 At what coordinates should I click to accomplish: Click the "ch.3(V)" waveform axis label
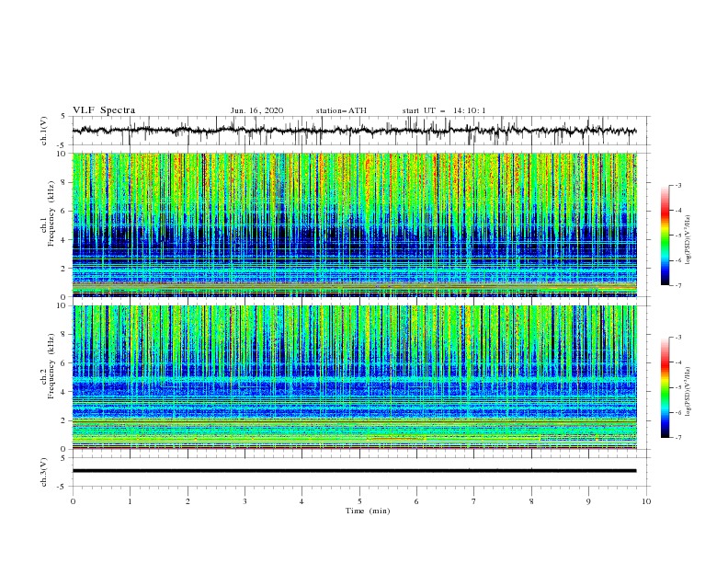(x=44, y=473)
